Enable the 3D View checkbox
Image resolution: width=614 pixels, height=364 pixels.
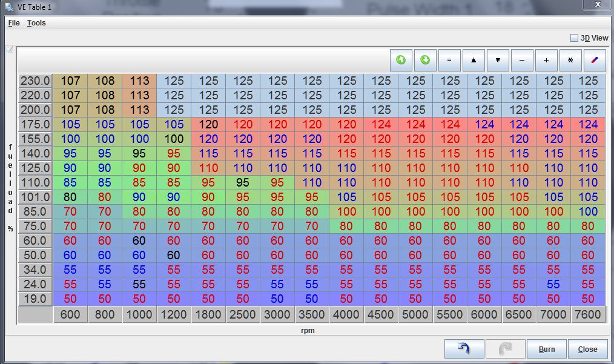[x=574, y=38]
